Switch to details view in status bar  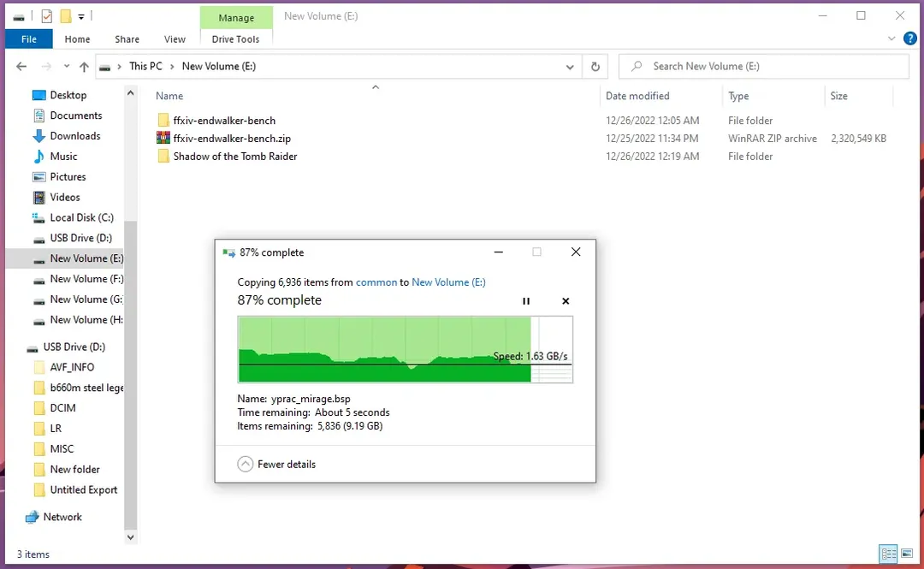click(x=889, y=554)
